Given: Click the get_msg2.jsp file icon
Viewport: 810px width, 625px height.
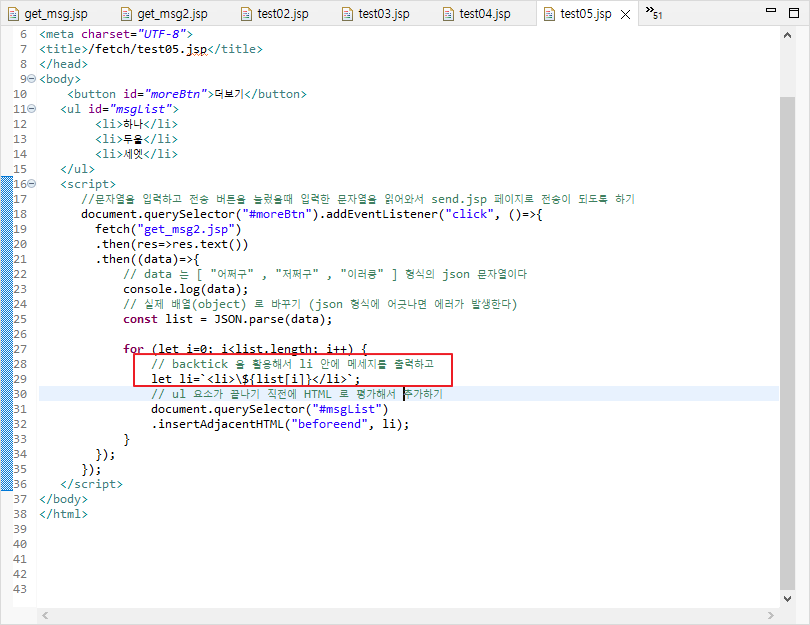Looking at the screenshot, I should coord(126,14).
